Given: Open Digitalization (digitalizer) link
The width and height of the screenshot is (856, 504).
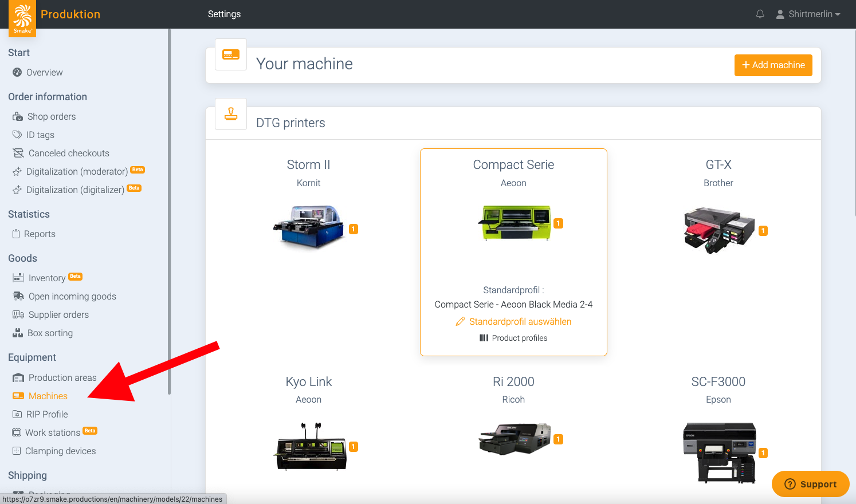Looking at the screenshot, I should pyautogui.click(x=75, y=190).
